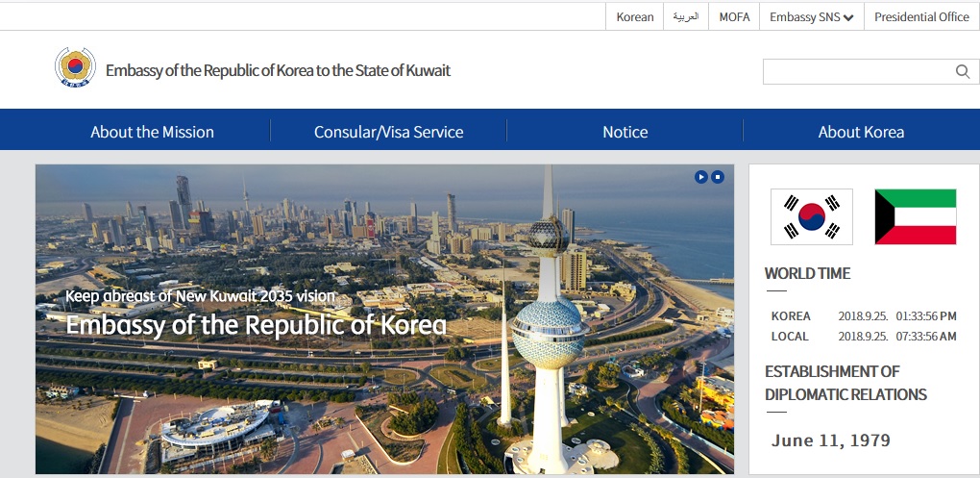This screenshot has width=980, height=478.
Task: Open the Consular/Visa Service menu
Action: point(388,132)
